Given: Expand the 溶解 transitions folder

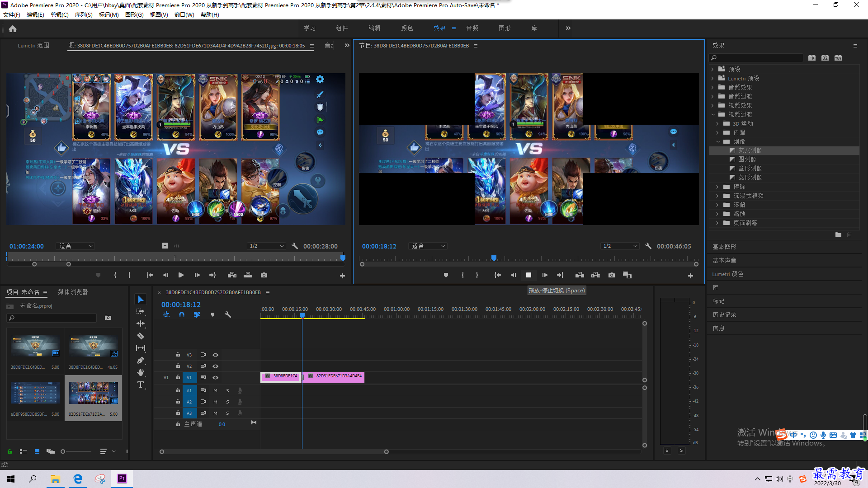Looking at the screenshot, I should tap(717, 205).
